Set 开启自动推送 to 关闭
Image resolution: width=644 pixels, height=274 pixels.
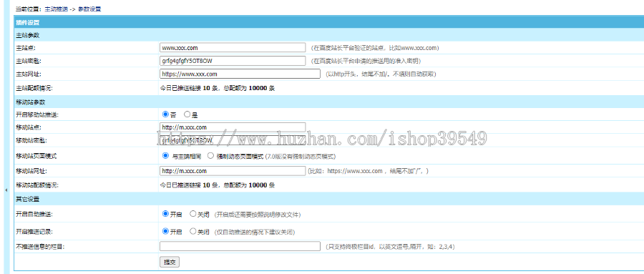[x=192, y=214]
